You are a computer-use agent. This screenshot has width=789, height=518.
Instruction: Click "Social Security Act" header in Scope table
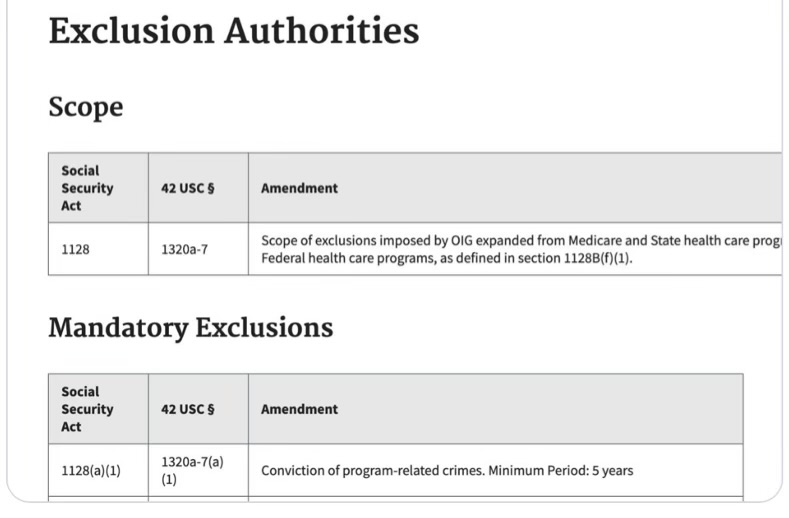click(x=87, y=188)
